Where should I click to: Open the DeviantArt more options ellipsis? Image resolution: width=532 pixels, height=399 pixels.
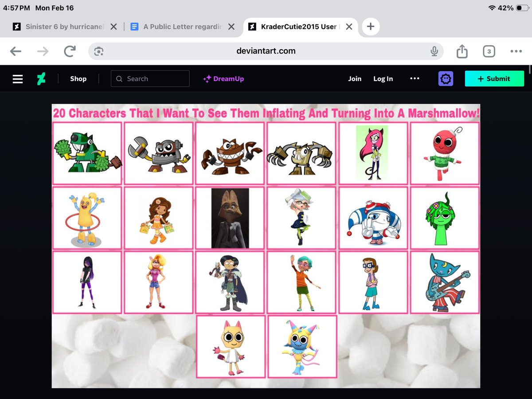[415, 78]
